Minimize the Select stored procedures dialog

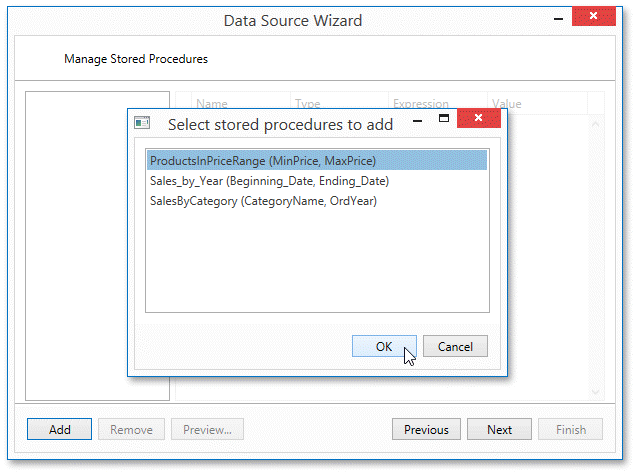click(x=417, y=120)
